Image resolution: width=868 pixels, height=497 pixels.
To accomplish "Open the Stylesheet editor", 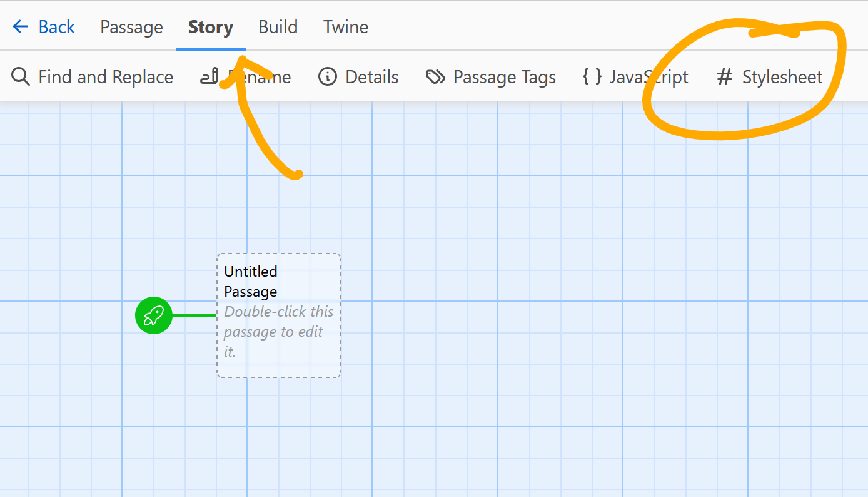I will 782,76.
